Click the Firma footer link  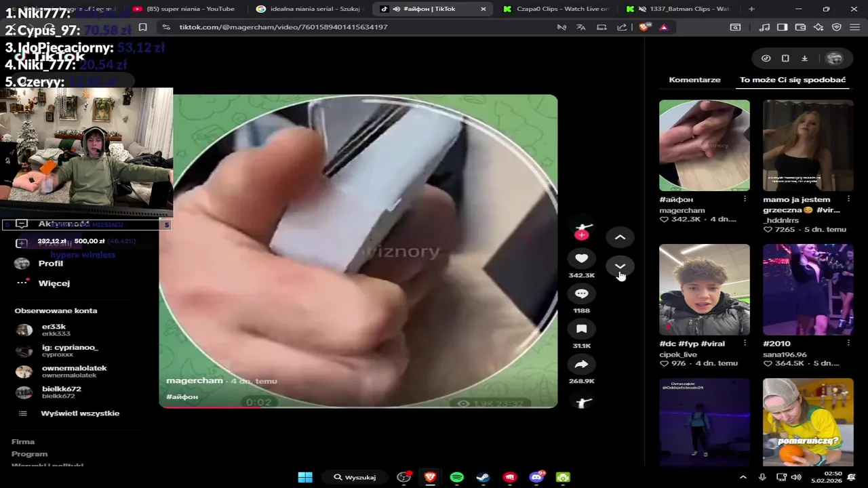[x=23, y=442]
